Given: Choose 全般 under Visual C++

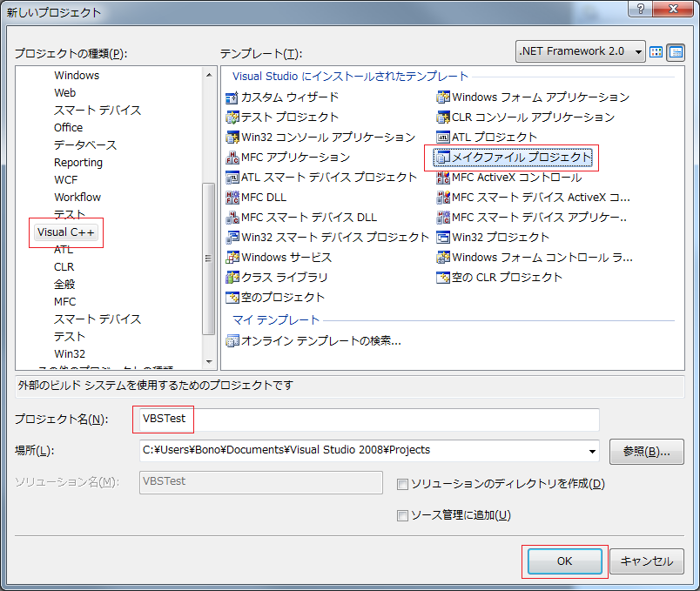Looking at the screenshot, I should (64, 285).
